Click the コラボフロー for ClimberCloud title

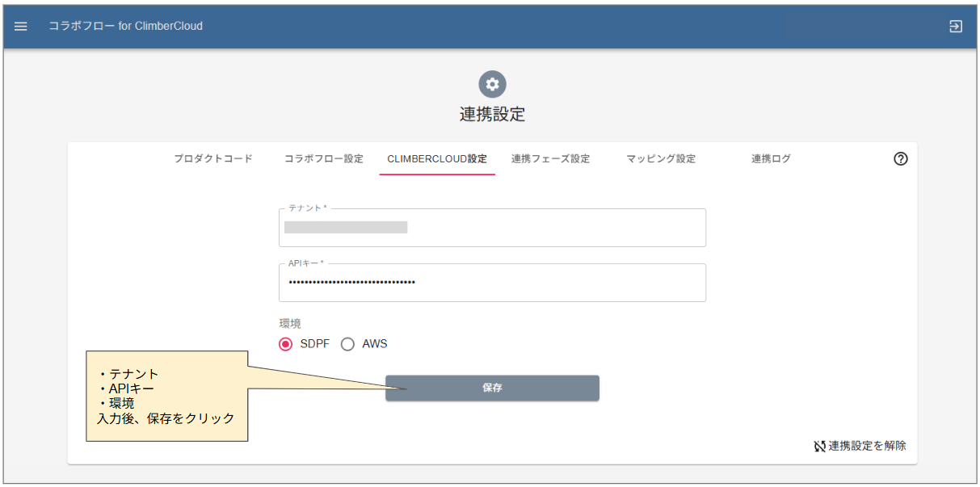(x=125, y=26)
